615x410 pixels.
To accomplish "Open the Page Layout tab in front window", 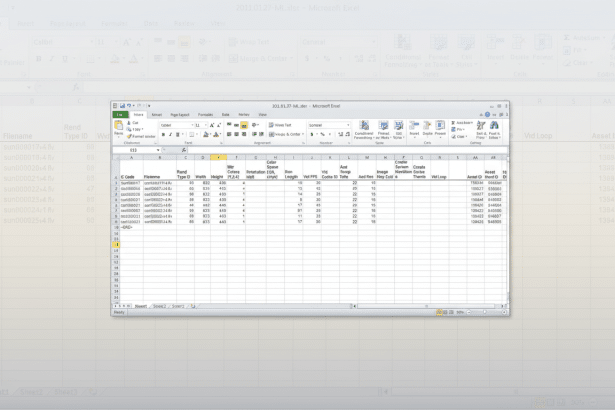I will [x=180, y=115].
